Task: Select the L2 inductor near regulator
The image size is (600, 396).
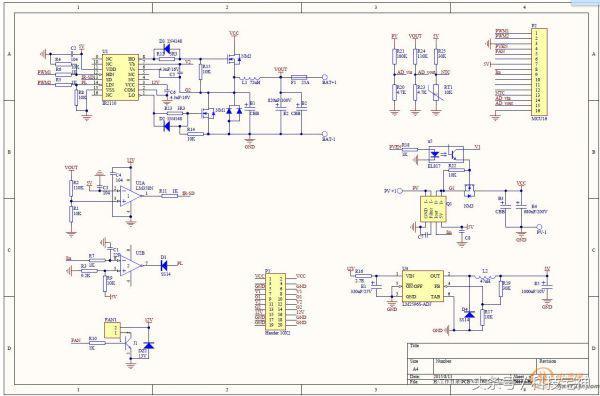Action: pos(485,277)
